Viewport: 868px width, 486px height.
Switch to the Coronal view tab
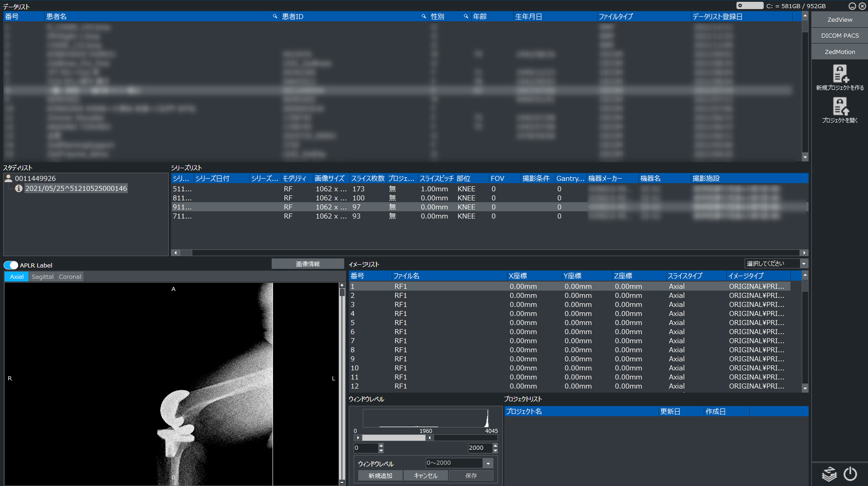pyautogui.click(x=70, y=277)
